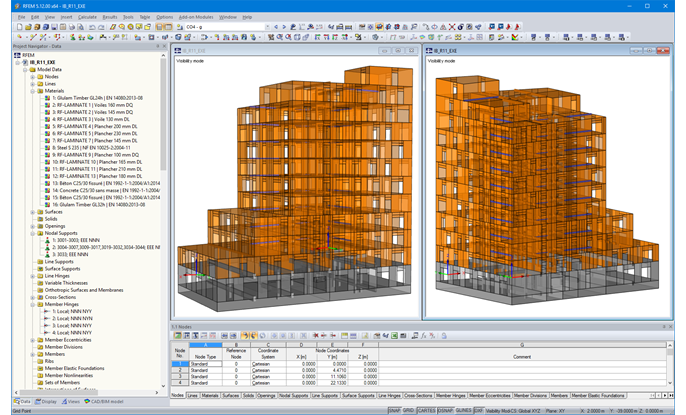Go to next load case with right arrow
Screen dimensions: 686x415
coord(284,27)
